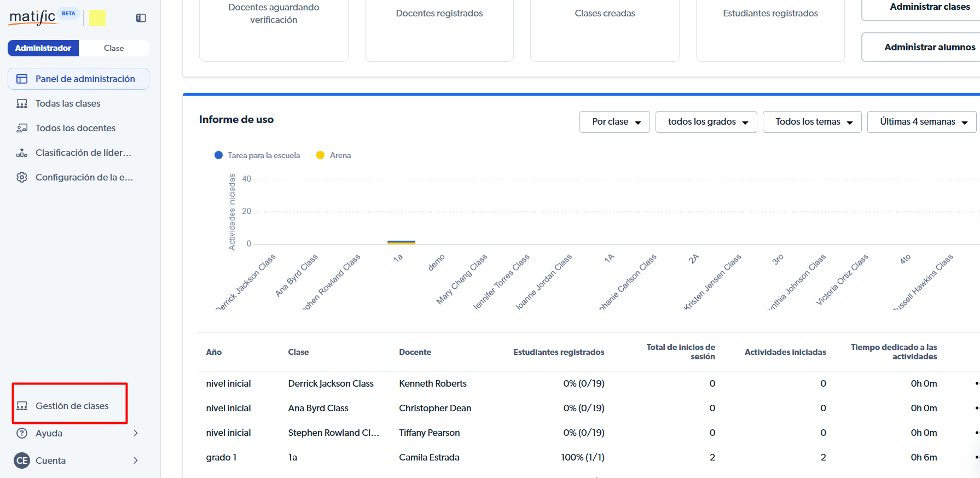Open the todos los grados dropdown
The width and height of the screenshot is (980, 478).
(706, 122)
